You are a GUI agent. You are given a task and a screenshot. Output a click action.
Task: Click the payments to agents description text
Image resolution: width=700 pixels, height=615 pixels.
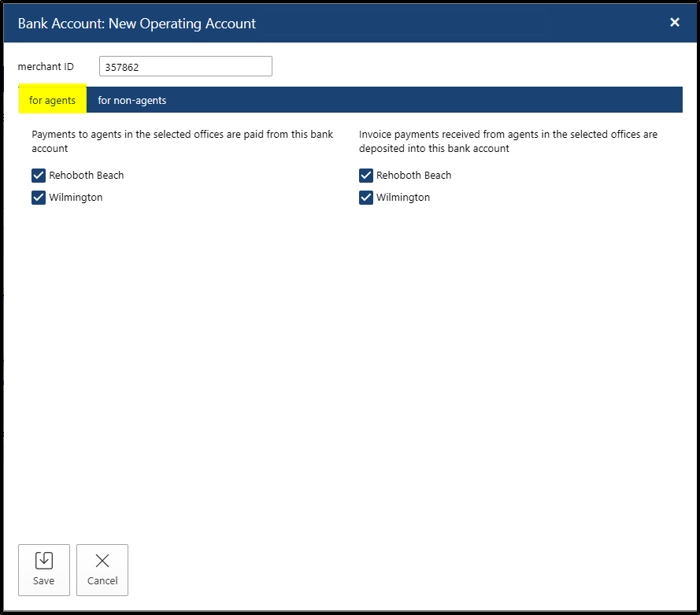(182, 141)
